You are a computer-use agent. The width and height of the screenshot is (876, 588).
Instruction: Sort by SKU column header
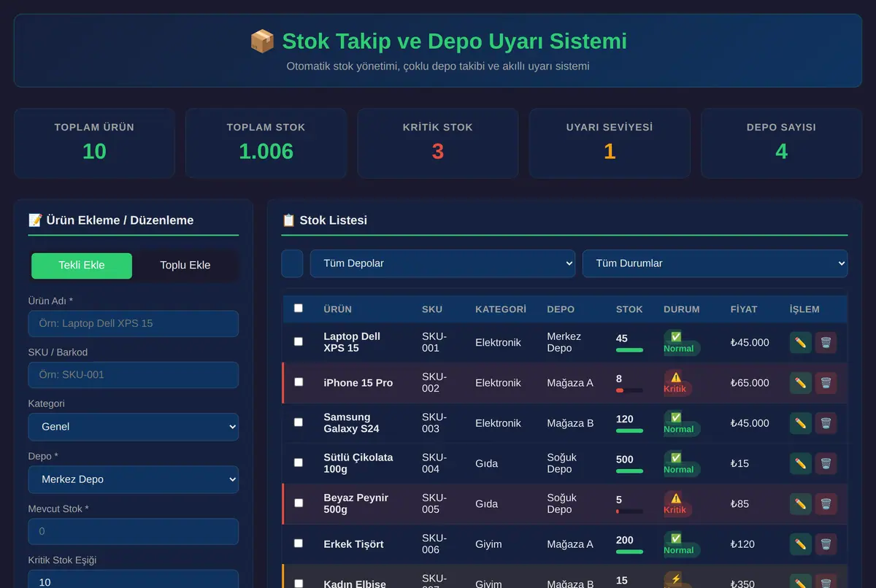coord(432,309)
